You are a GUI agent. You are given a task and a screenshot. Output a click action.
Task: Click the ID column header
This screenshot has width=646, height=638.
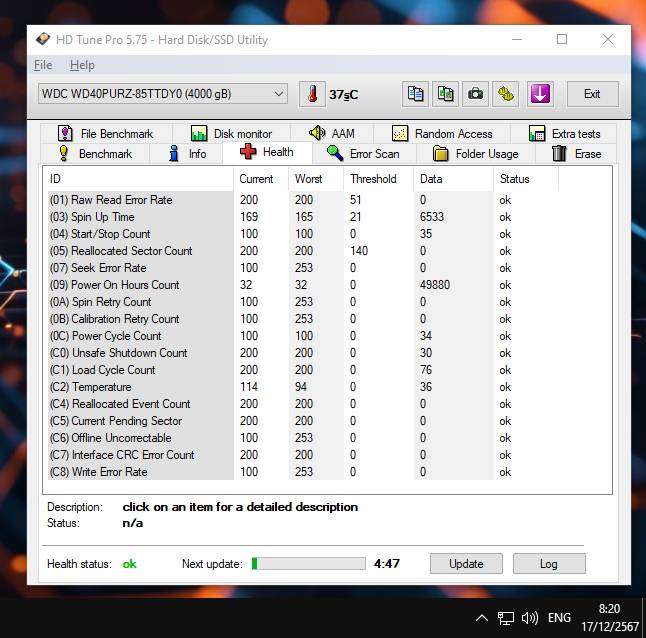tap(138, 179)
